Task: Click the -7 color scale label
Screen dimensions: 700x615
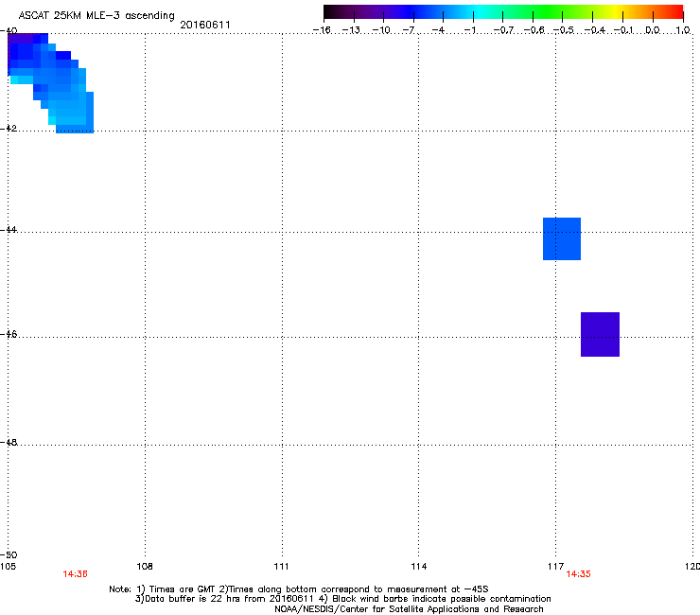Action: [x=409, y=30]
